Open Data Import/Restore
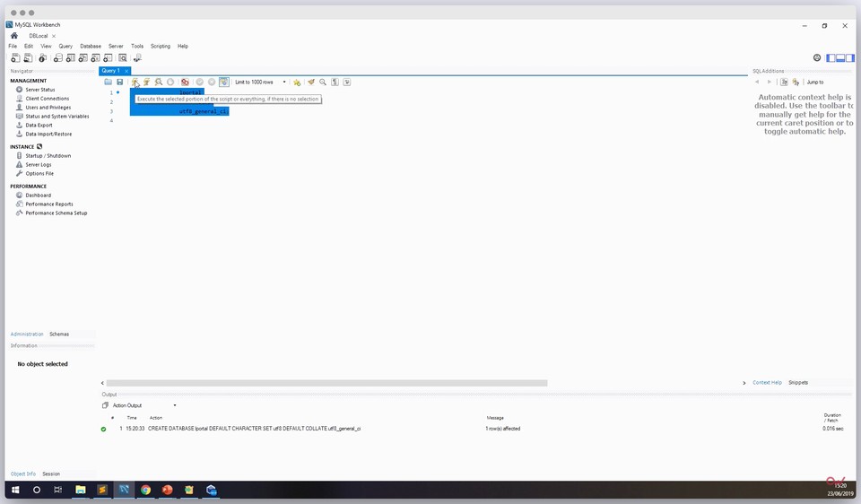861x504 pixels. click(x=48, y=134)
